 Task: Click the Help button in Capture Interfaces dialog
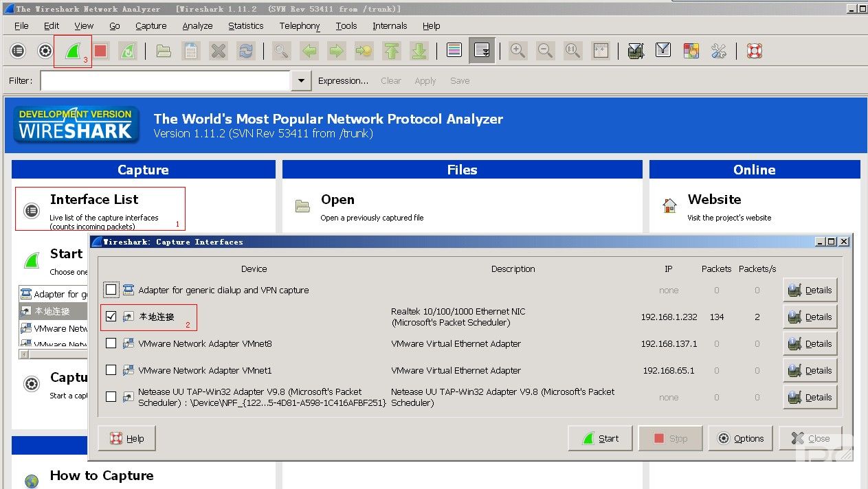[x=126, y=438]
